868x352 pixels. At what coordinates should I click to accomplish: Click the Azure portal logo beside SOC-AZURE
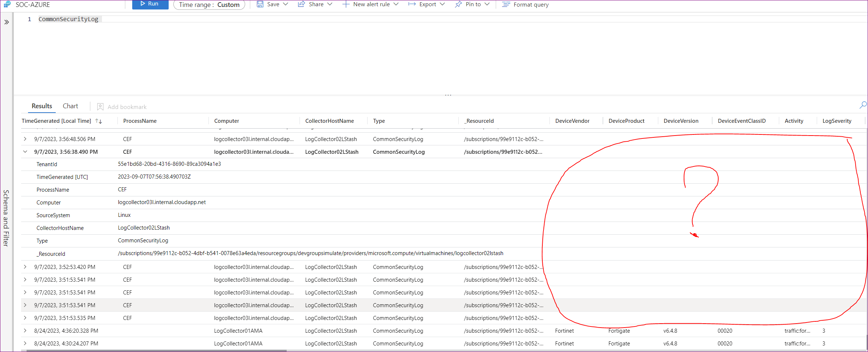[7, 4]
